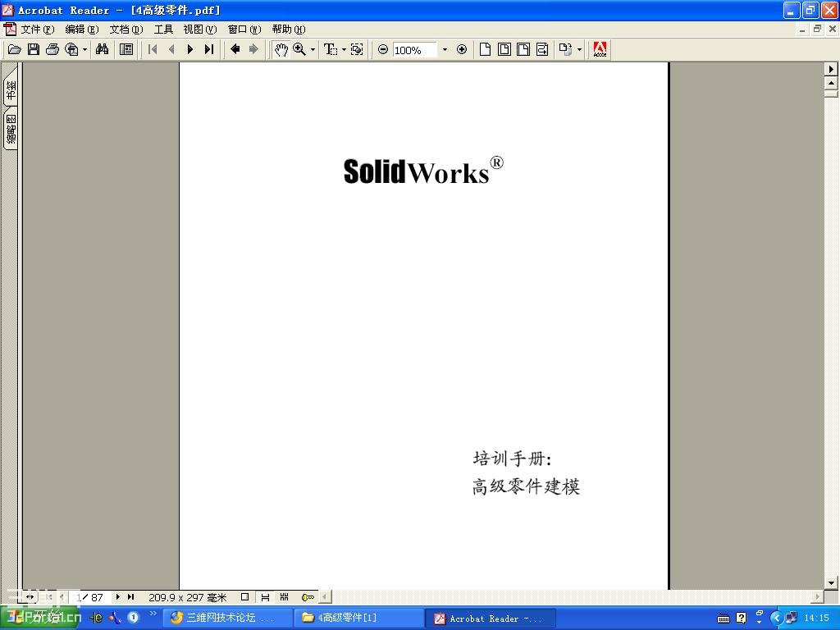Click the Adobe logo icon on toolbar
This screenshot has width=840, height=630.
pyautogui.click(x=600, y=50)
